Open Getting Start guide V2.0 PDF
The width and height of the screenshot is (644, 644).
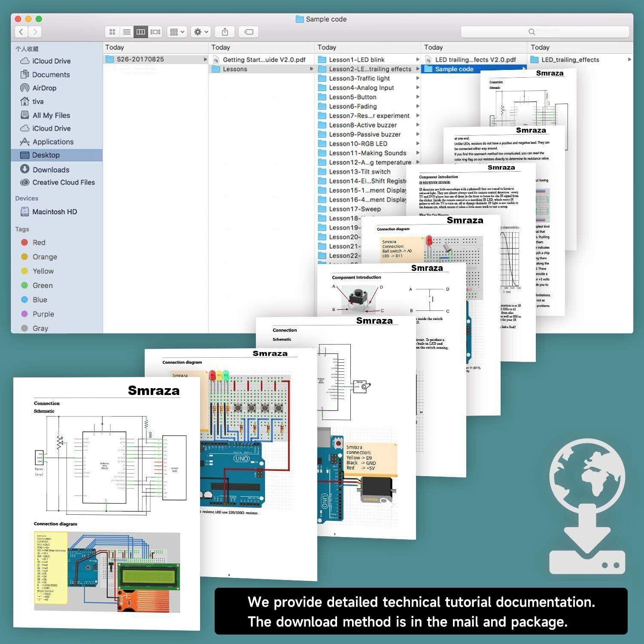(x=264, y=60)
